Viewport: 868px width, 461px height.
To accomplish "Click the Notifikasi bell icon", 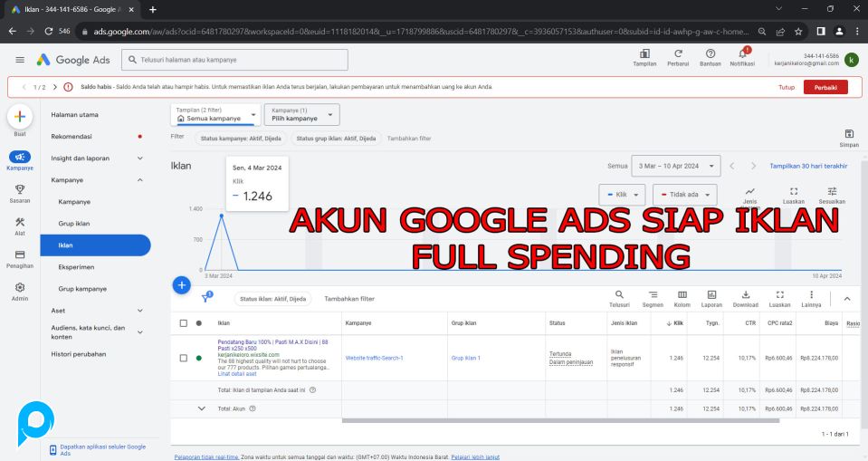I will pyautogui.click(x=742, y=54).
